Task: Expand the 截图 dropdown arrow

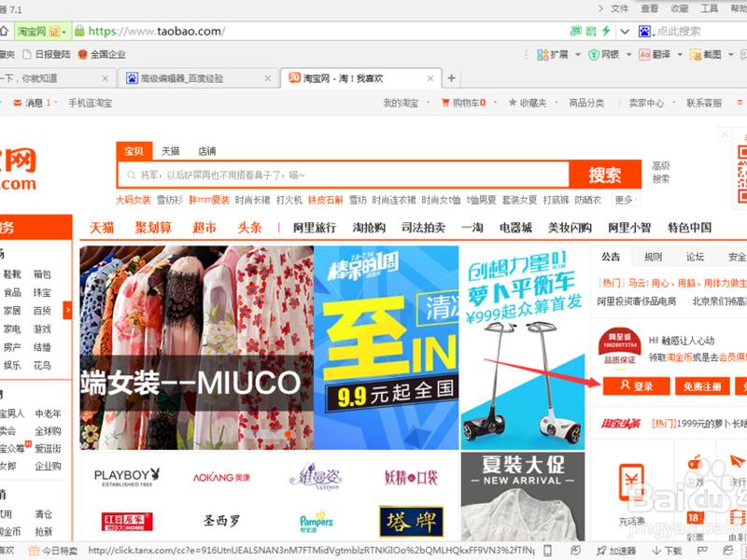Action: [731, 55]
